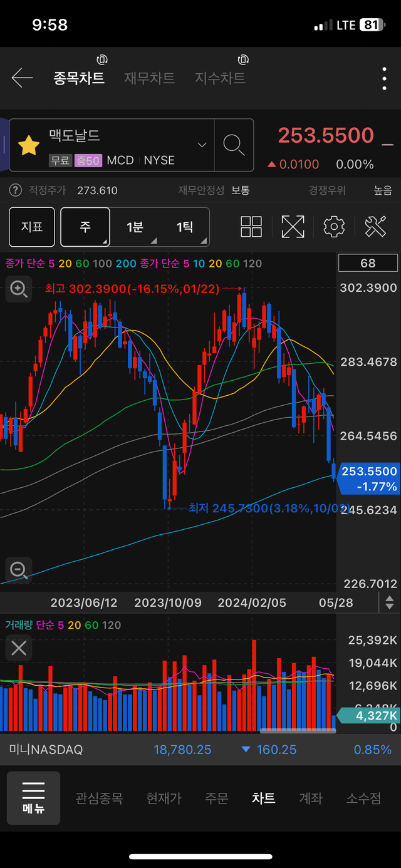Open the 1틱 tick interval dropdown

coord(185,227)
